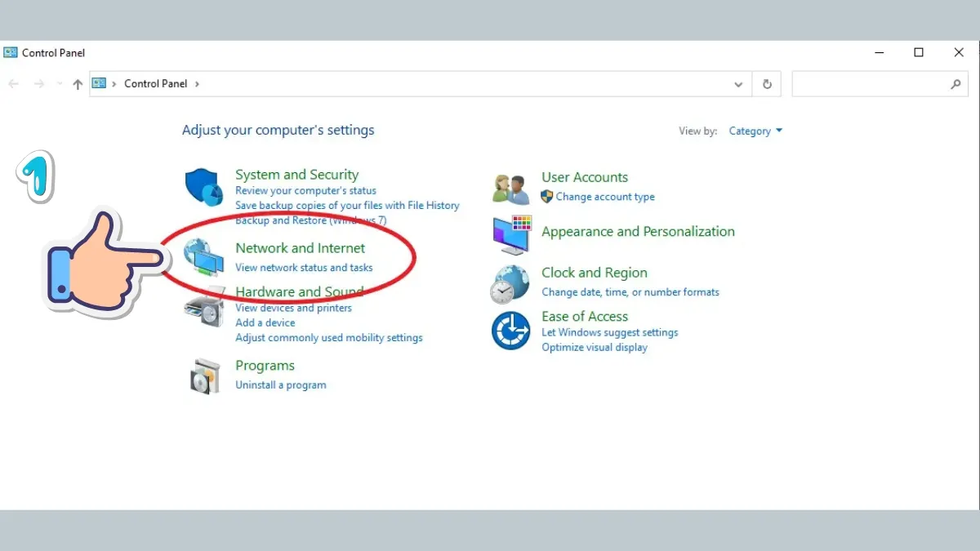Click Change account type link
980x551 pixels.
pos(604,197)
